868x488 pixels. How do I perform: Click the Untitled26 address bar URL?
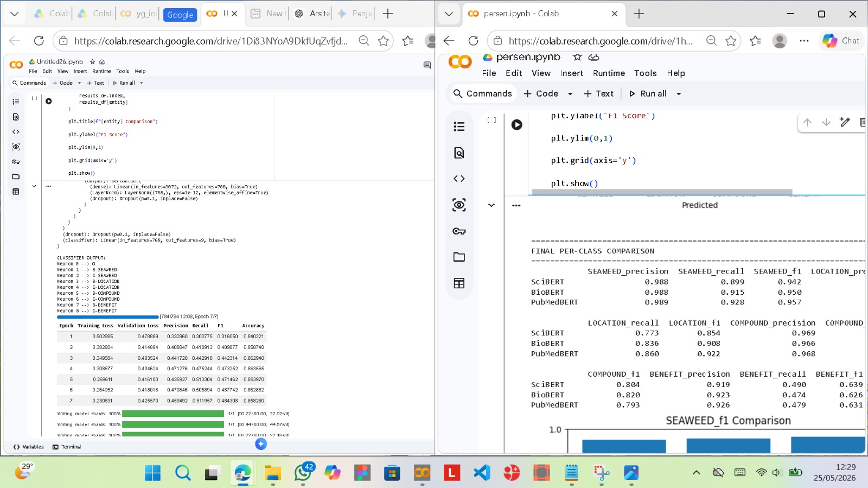click(x=211, y=41)
